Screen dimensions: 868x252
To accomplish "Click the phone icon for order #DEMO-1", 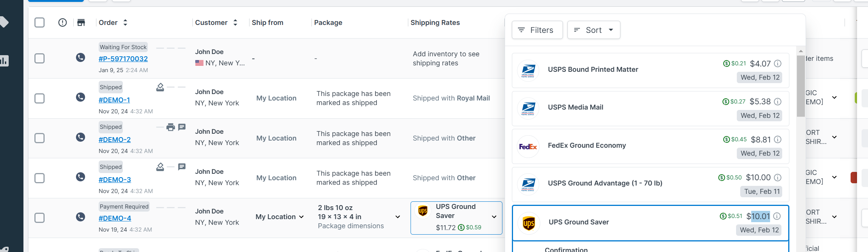I will pos(81,97).
